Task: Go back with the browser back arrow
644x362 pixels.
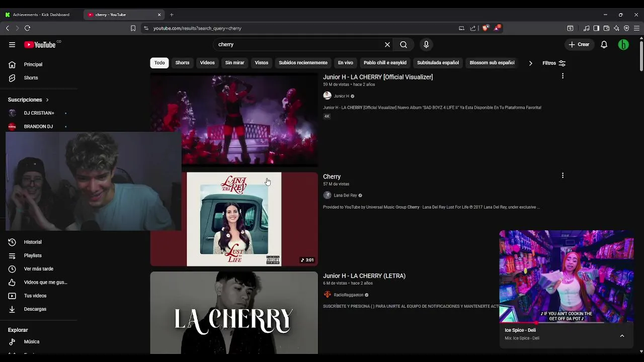Action: (x=8, y=28)
